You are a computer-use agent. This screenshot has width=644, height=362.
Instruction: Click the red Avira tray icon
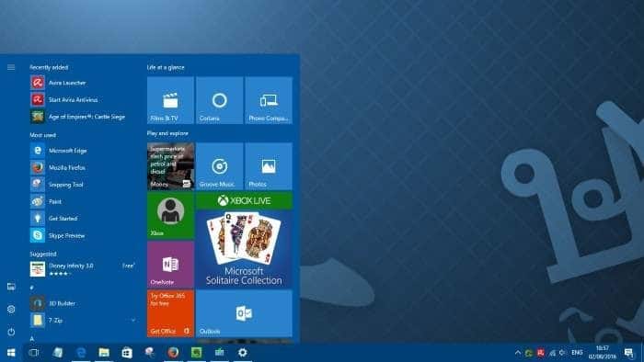tap(541, 353)
